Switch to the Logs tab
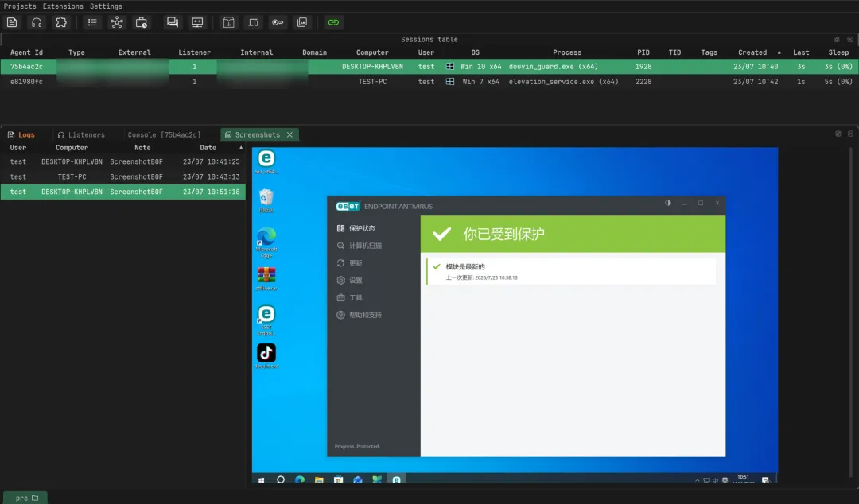Screen dimensions: 859x504 coord(22,135)
